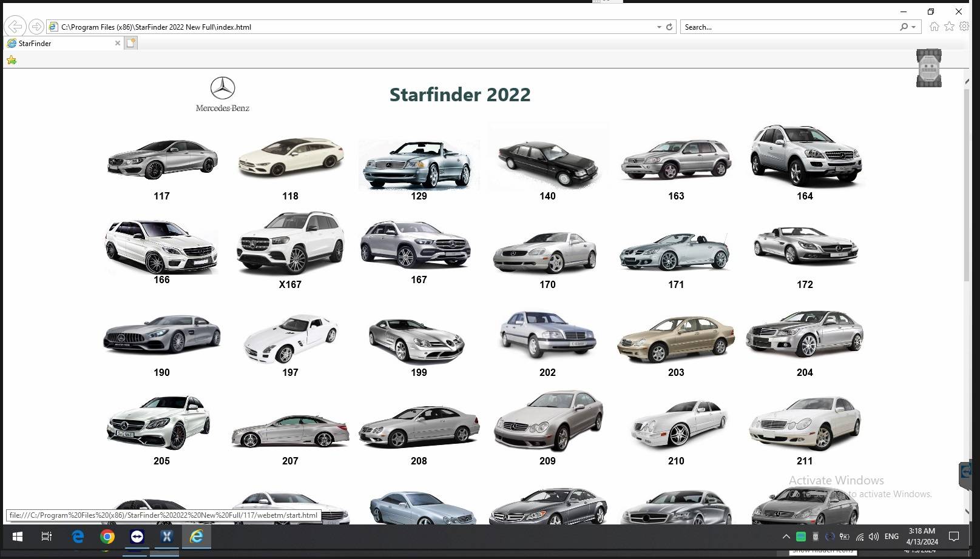The height and width of the screenshot is (559, 980).
Task: Open model 117 car image
Action: point(162,159)
